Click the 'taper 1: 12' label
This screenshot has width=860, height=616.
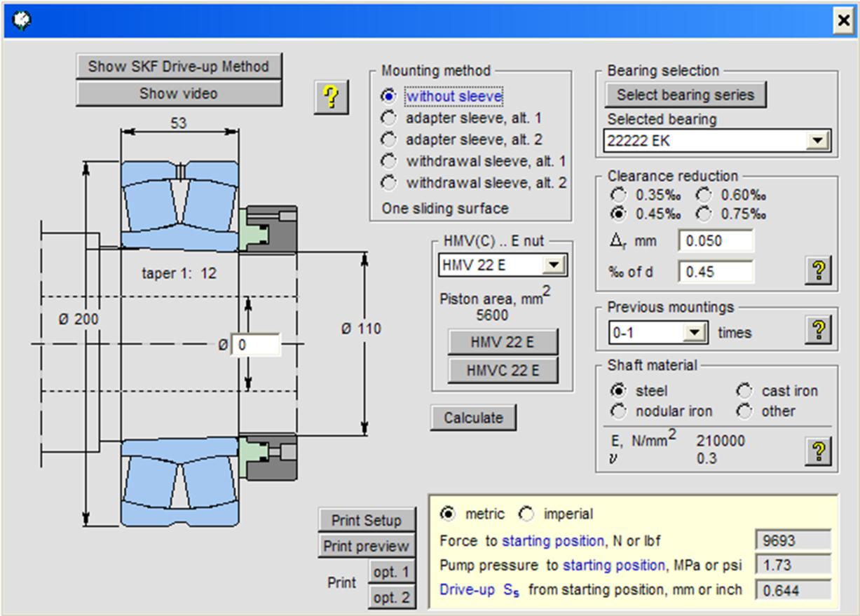[x=179, y=273]
